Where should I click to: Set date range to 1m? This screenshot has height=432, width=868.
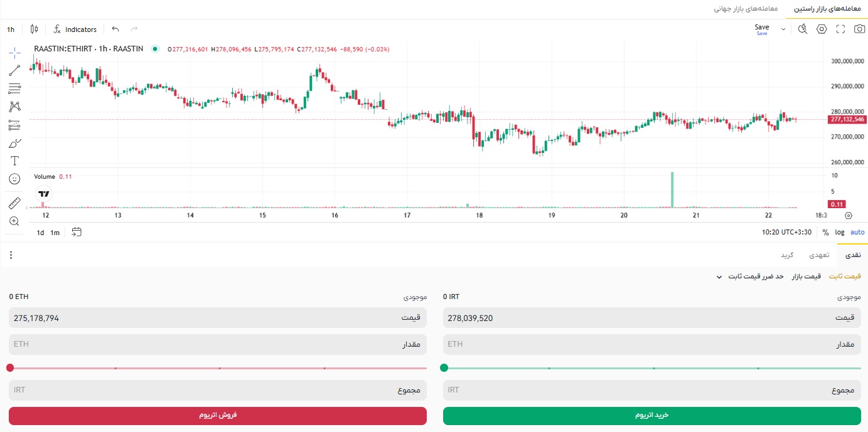coord(55,233)
